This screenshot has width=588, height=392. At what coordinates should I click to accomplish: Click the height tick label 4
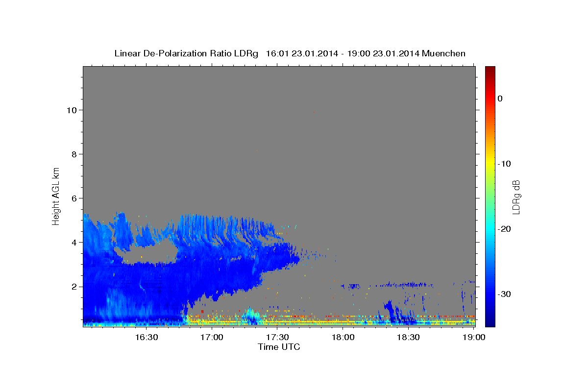coord(75,242)
